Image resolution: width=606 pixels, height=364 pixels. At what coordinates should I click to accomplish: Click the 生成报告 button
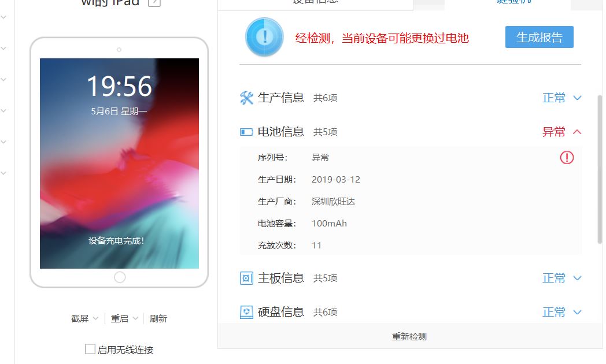coord(539,37)
